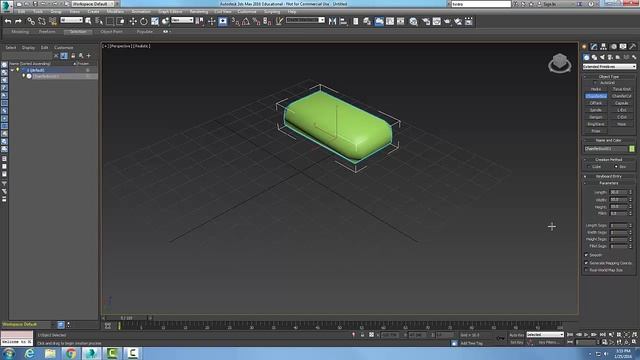
Task: Activate the Select and Link tool
Action: click(31, 21)
